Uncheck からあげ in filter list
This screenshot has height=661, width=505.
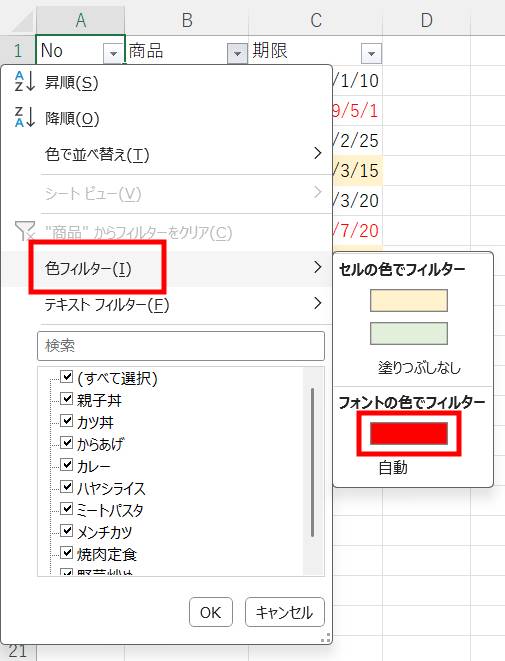pos(67,442)
